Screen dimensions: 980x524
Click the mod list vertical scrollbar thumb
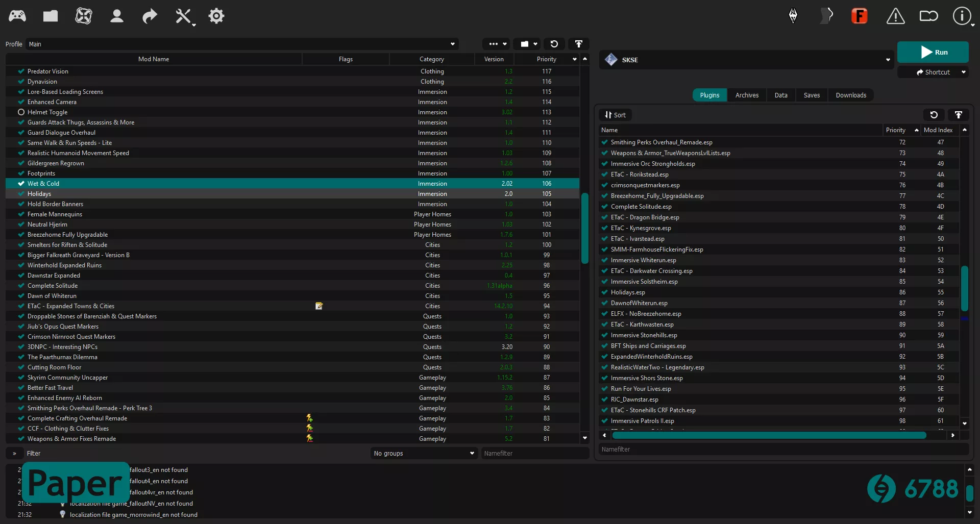pyautogui.click(x=585, y=228)
